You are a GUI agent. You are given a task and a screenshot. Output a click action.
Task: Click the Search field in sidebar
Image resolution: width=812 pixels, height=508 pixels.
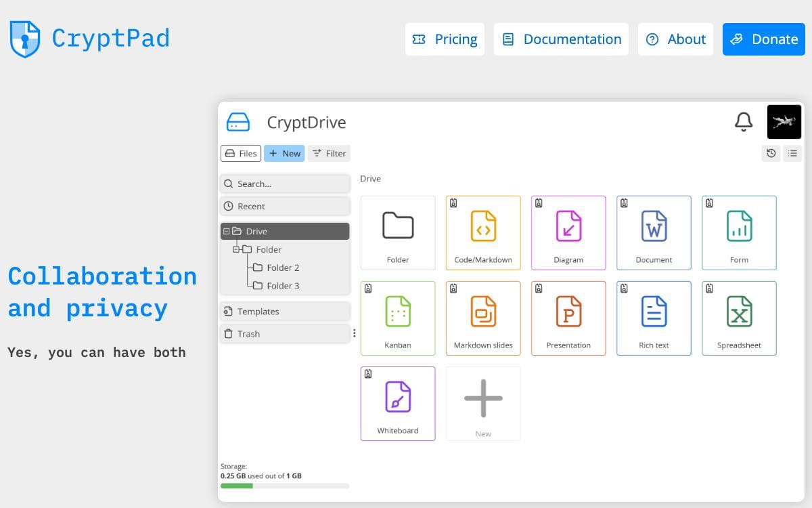point(285,184)
